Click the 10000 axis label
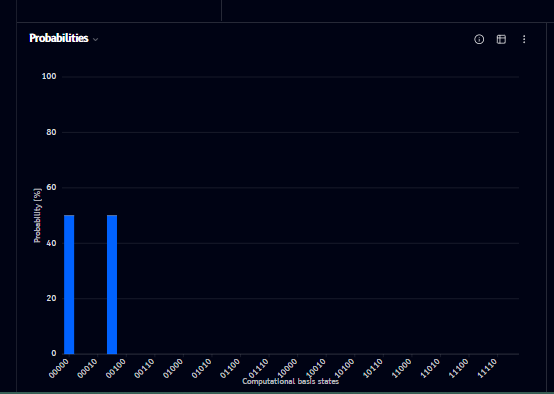This screenshot has height=394, width=554. 288,368
